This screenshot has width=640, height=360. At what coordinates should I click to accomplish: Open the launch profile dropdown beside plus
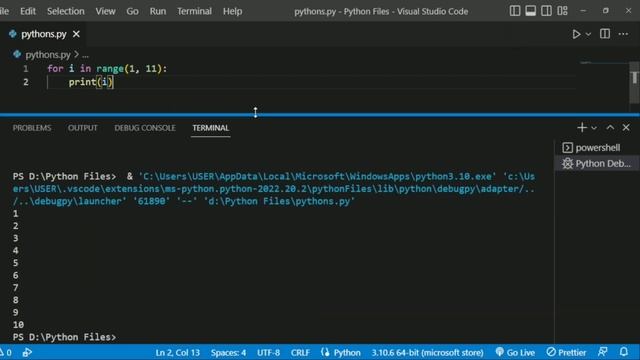pyautogui.click(x=594, y=128)
